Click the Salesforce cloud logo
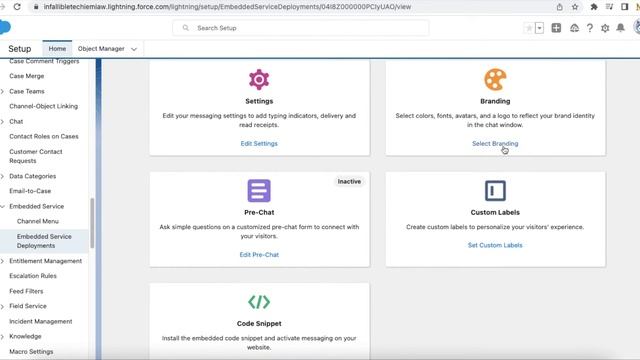This screenshot has width=640, height=360. 5,27
